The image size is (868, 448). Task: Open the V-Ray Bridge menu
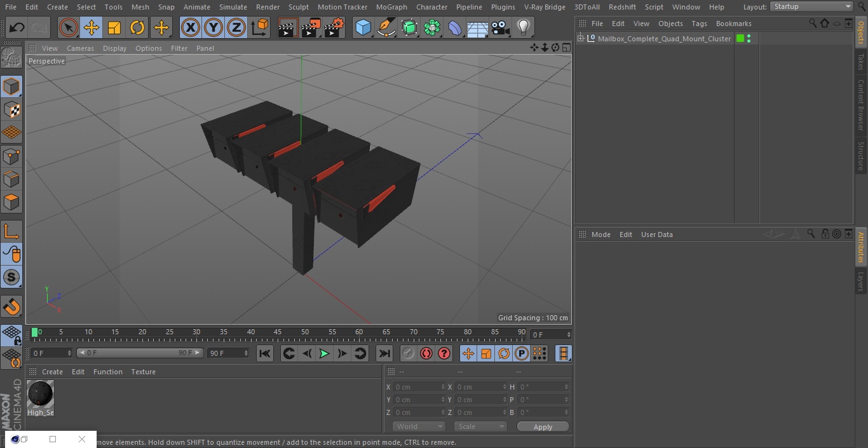(545, 7)
